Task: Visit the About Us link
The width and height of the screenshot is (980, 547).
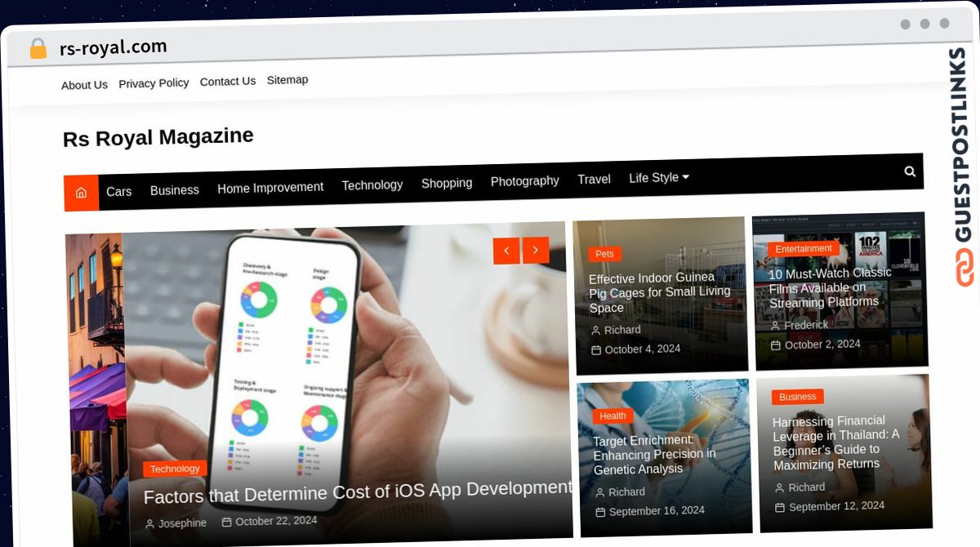Action: coord(84,85)
